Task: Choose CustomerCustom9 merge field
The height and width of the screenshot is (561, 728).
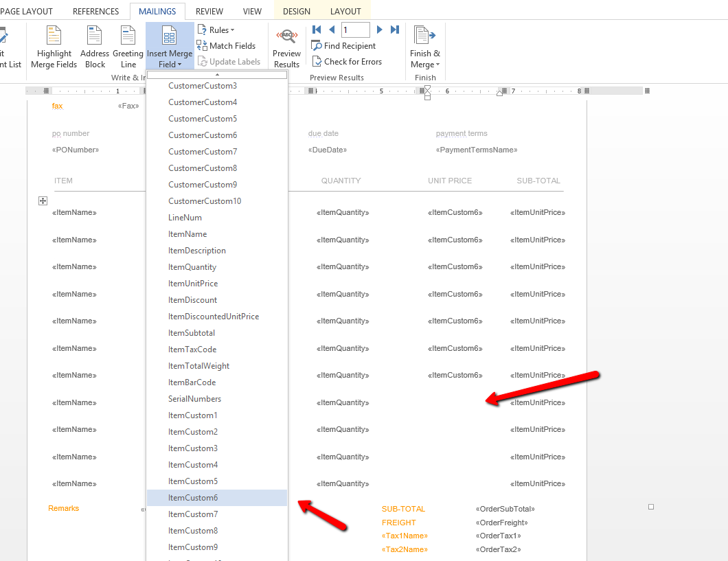Action: pyautogui.click(x=217, y=185)
